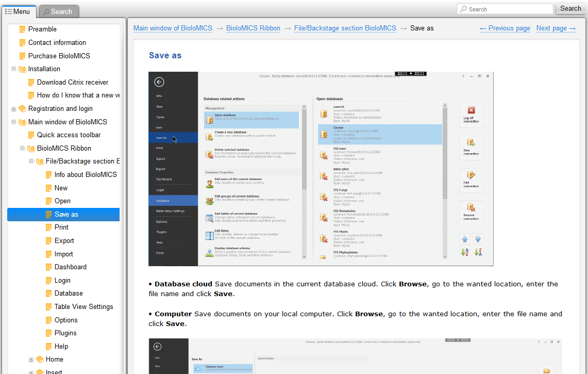
Task: Click the Plugins page icon
Action: click(49, 333)
